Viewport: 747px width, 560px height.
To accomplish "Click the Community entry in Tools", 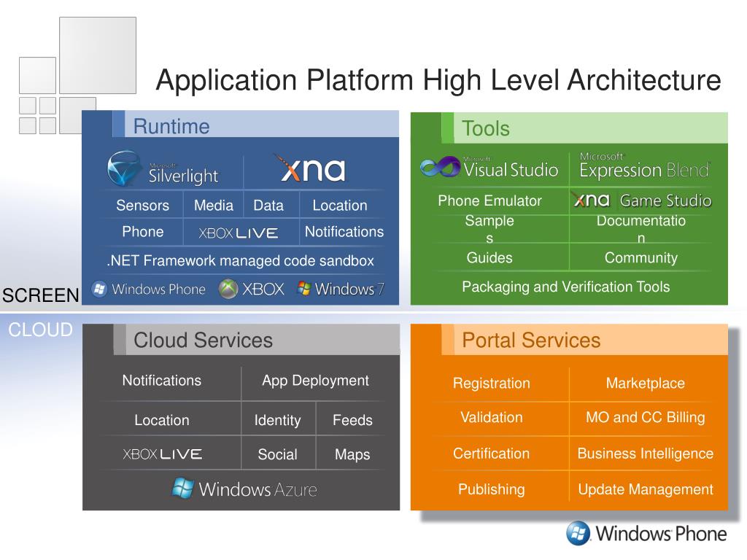I will pyautogui.click(x=641, y=257).
